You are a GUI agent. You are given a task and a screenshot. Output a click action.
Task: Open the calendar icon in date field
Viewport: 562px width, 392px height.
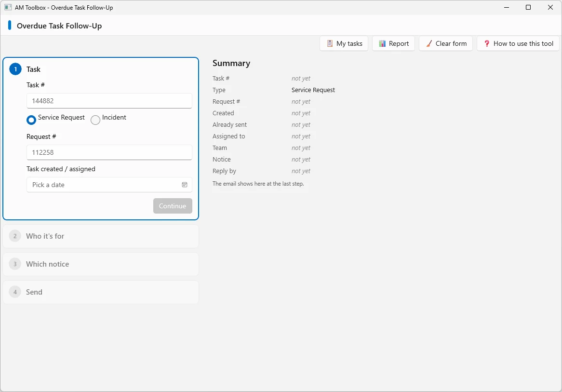185,185
